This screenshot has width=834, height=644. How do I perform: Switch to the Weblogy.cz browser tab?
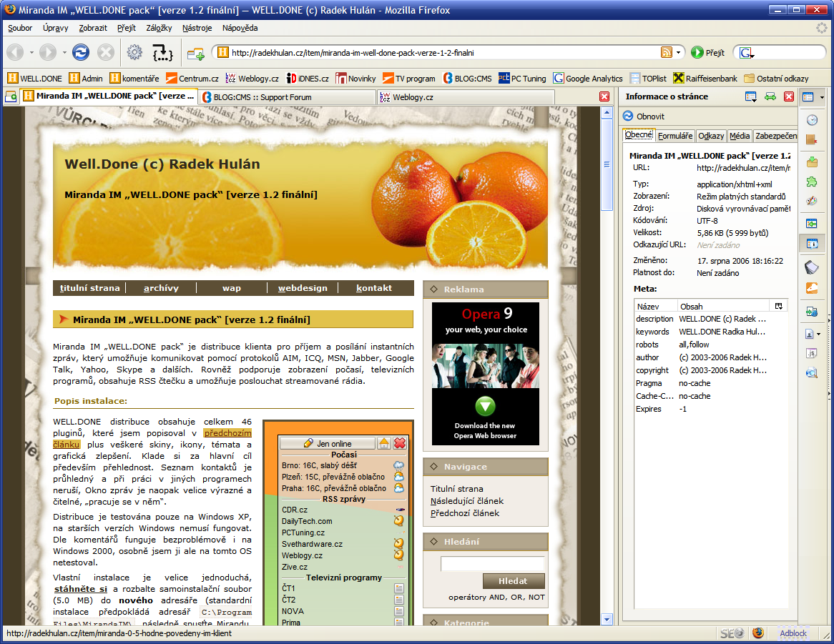466,97
